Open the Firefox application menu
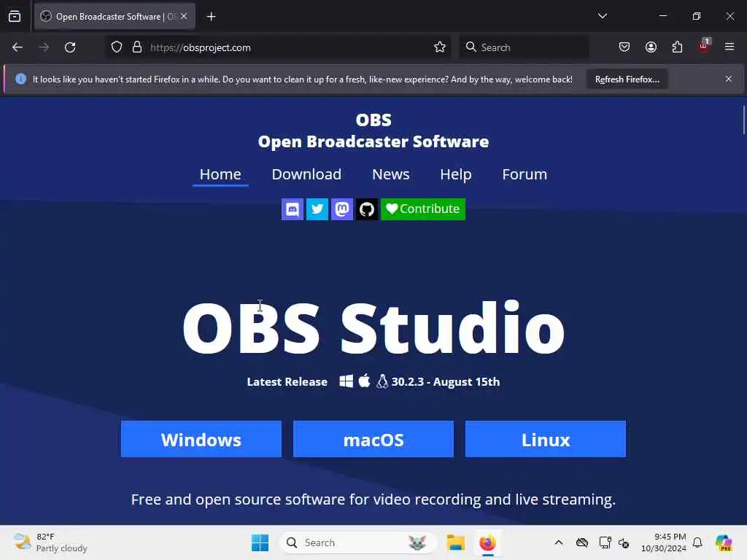The height and width of the screenshot is (560, 747). click(x=729, y=47)
